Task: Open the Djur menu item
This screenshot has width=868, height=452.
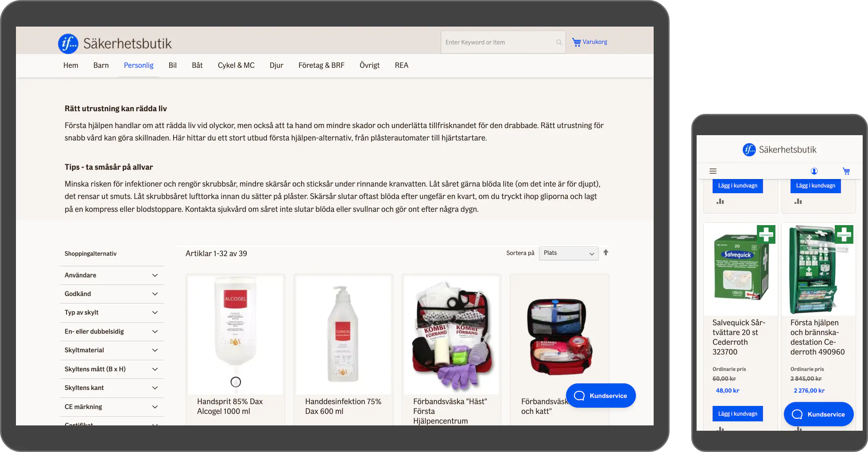Action: tap(276, 66)
